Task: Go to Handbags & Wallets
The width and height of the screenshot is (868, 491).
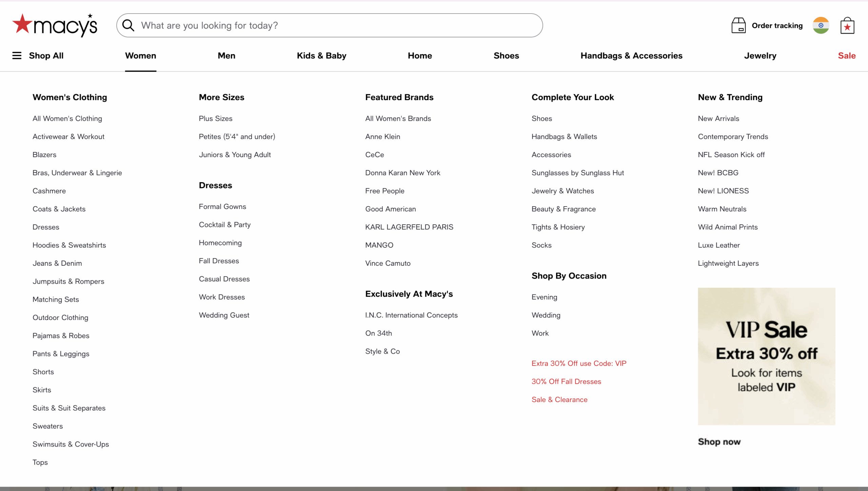Action: coord(564,136)
